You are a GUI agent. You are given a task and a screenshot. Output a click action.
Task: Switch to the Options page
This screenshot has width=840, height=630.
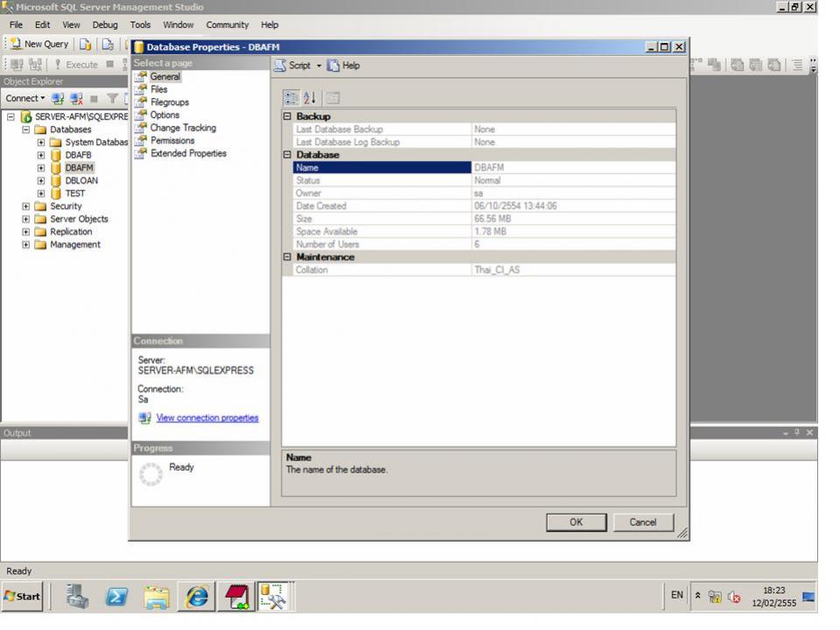pyautogui.click(x=164, y=115)
